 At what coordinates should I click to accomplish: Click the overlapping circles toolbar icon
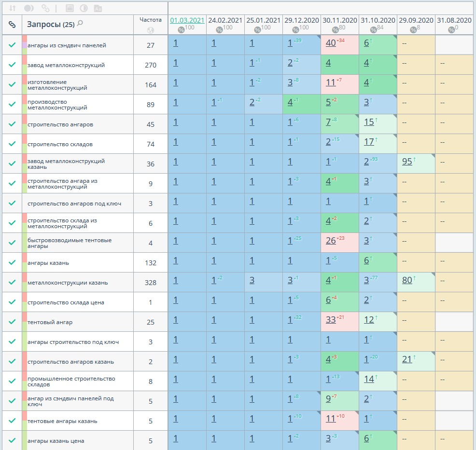pos(29,8)
